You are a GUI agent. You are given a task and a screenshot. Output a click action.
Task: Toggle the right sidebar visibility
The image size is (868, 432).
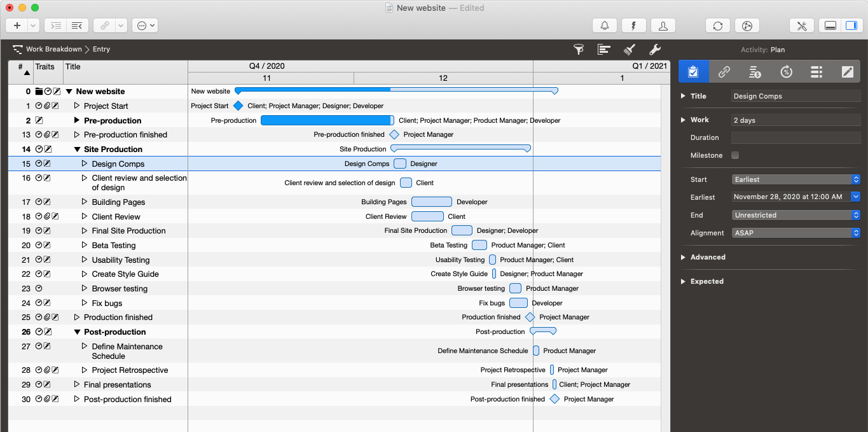(852, 25)
